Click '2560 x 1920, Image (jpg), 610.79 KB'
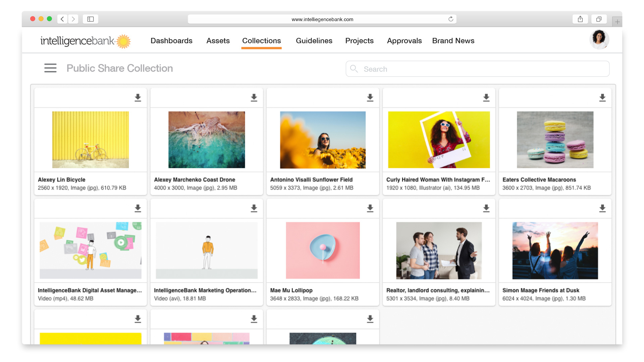Viewport: 644px width, 362px height. point(82,188)
